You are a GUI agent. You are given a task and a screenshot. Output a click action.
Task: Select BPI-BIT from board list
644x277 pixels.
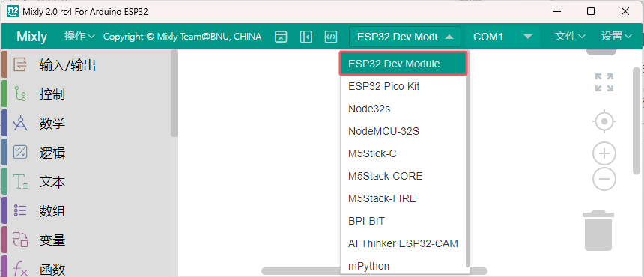click(x=403, y=221)
